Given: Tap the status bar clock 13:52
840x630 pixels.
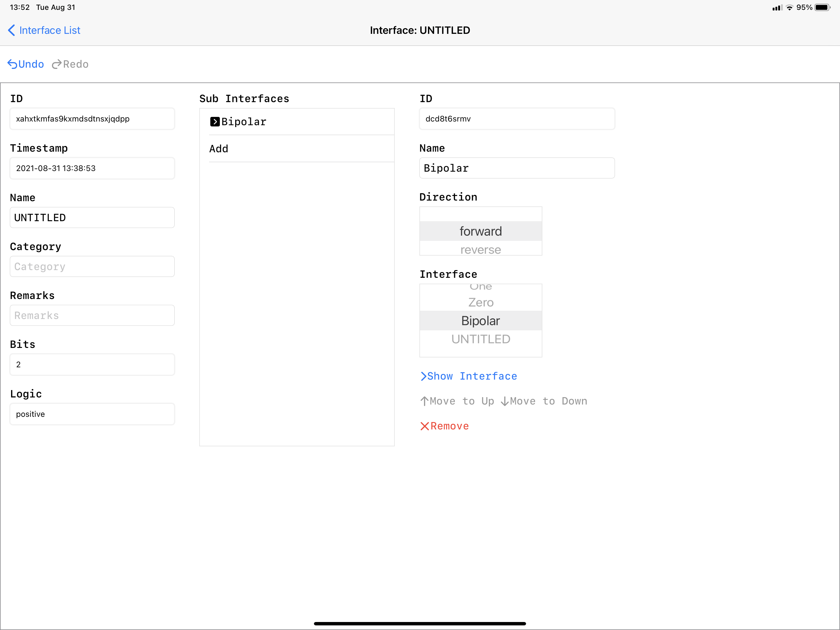Looking at the screenshot, I should click(x=20, y=8).
